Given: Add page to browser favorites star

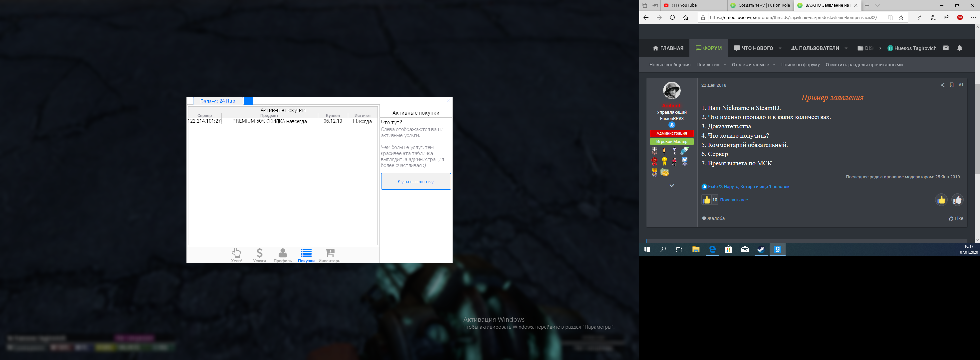Looking at the screenshot, I should click(901, 18).
